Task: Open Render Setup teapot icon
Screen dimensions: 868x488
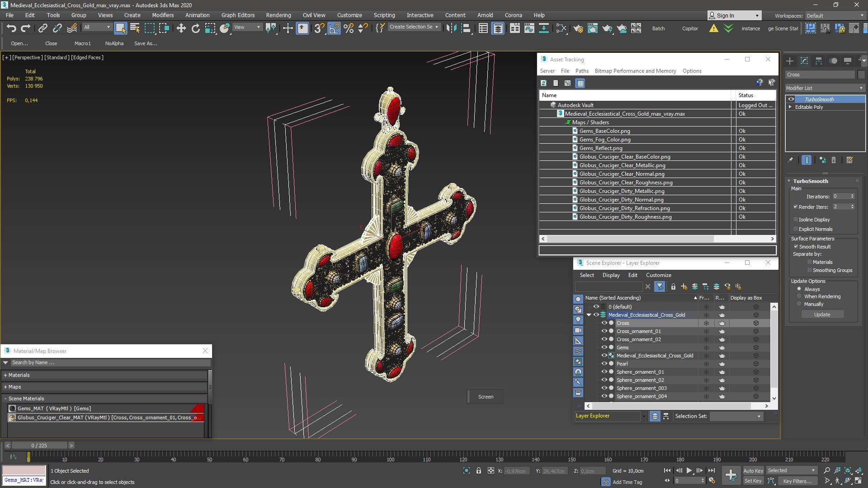Action: [x=578, y=28]
